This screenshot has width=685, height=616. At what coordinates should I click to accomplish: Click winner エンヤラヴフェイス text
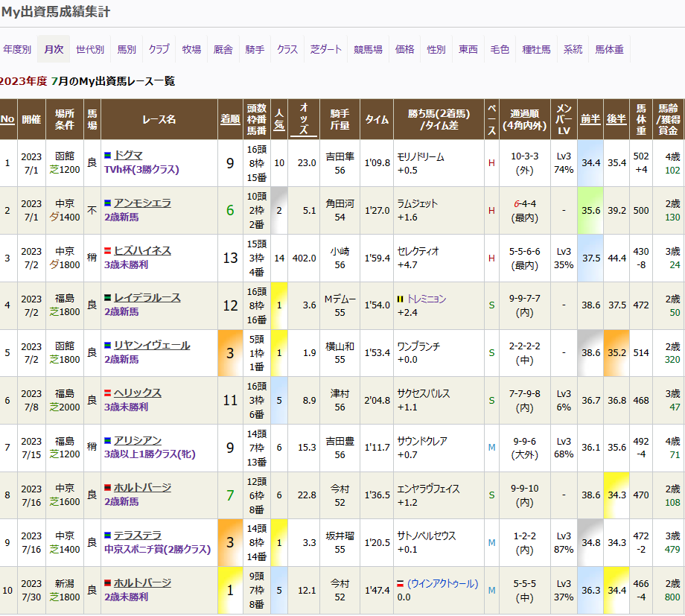point(428,489)
